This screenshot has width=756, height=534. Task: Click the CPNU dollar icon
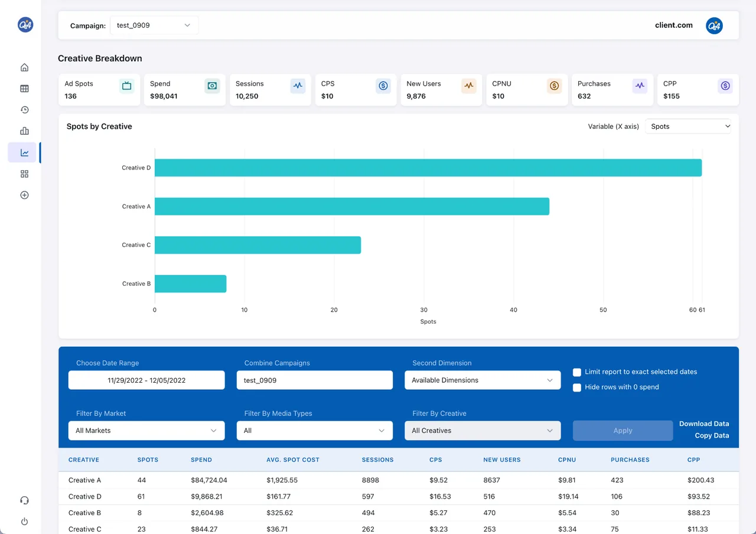click(x=554, y=86)
